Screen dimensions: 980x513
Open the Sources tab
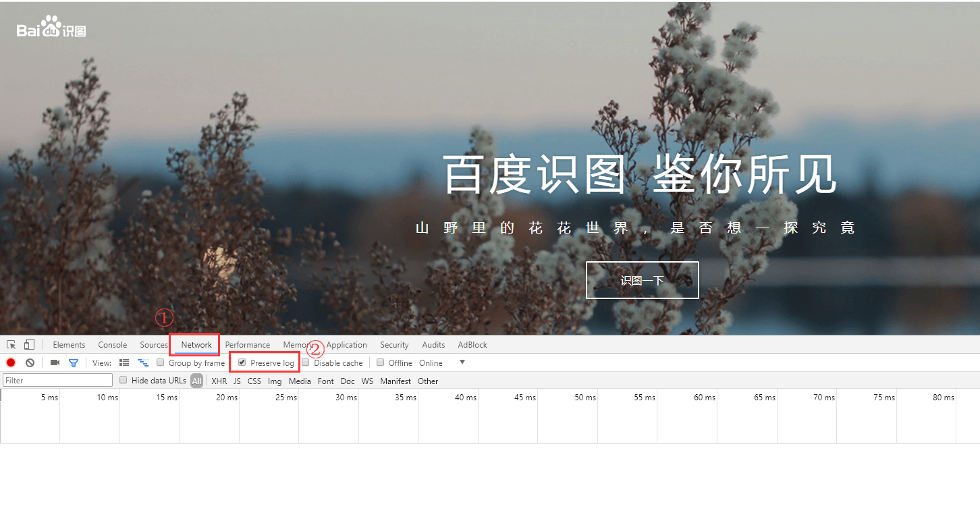pos(154,345)
